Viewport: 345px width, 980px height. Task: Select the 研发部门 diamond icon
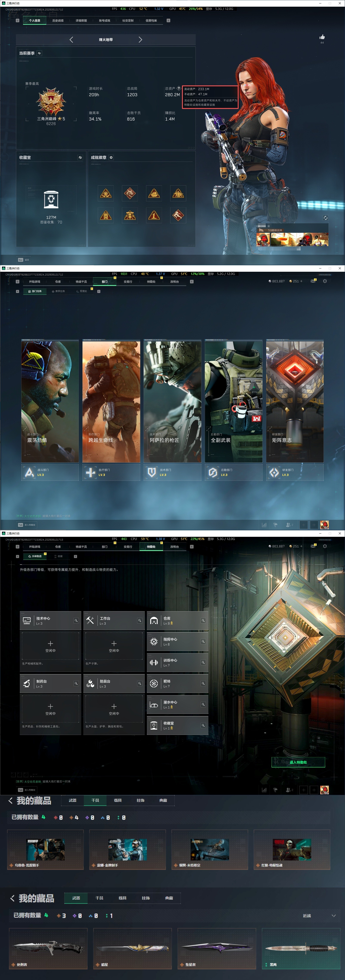(x=274, y=472)
